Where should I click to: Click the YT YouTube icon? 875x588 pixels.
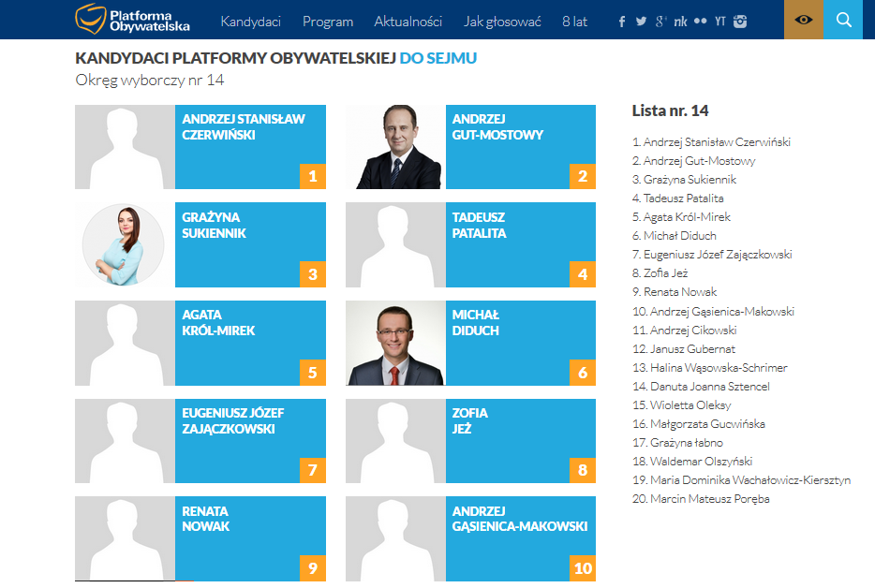pos(719,22)
